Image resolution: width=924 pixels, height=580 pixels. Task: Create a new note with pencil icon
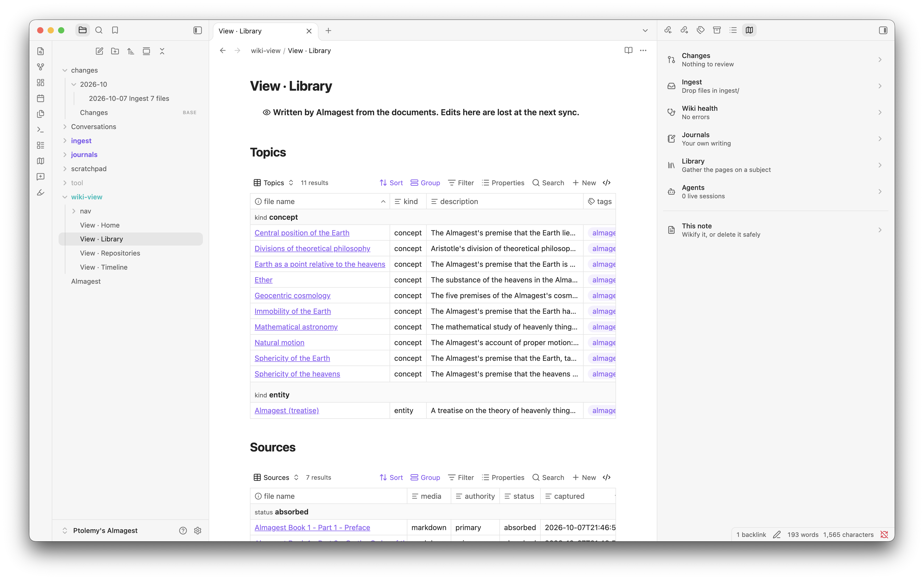[x=99, y=51]
